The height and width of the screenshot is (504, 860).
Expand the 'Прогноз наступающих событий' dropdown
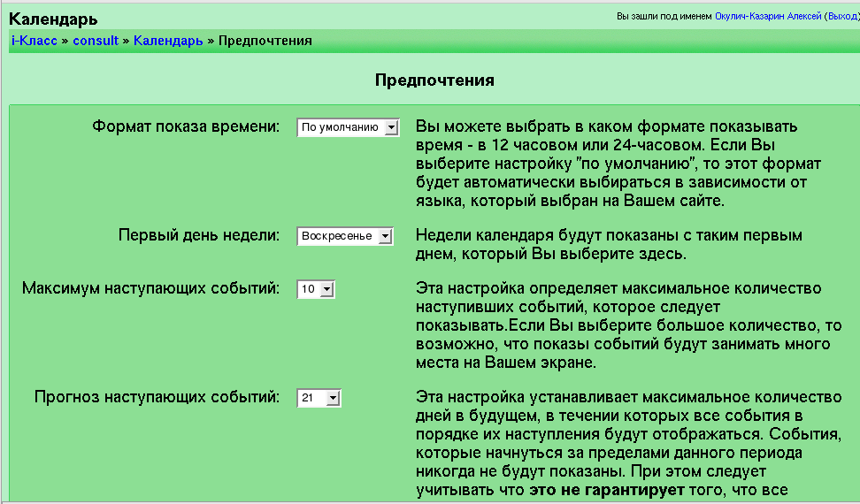tap(319, 398)
